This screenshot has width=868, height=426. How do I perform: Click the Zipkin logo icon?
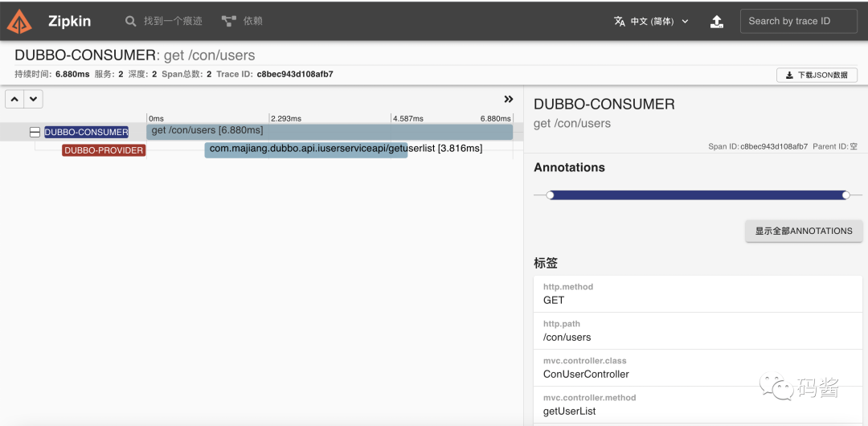click(19, 21)
